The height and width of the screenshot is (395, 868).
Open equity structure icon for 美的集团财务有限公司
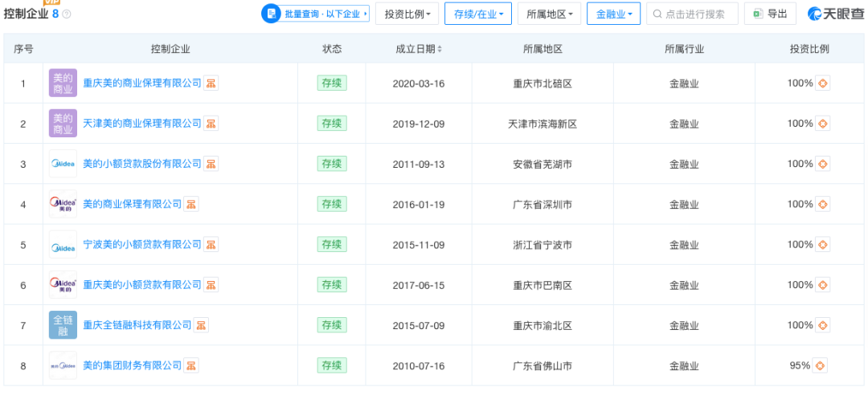pyautogui.click(x=191, y=365)
